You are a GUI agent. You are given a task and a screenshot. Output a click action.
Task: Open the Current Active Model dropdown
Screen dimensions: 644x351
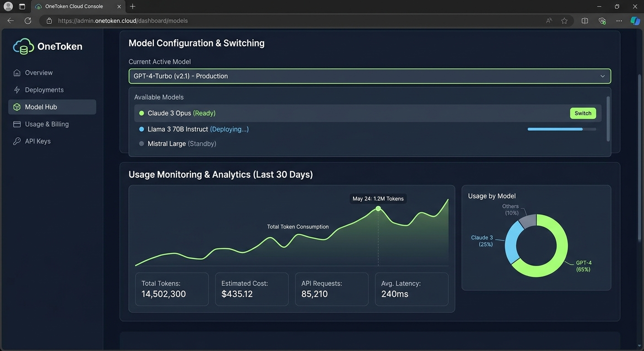point(370,76)
